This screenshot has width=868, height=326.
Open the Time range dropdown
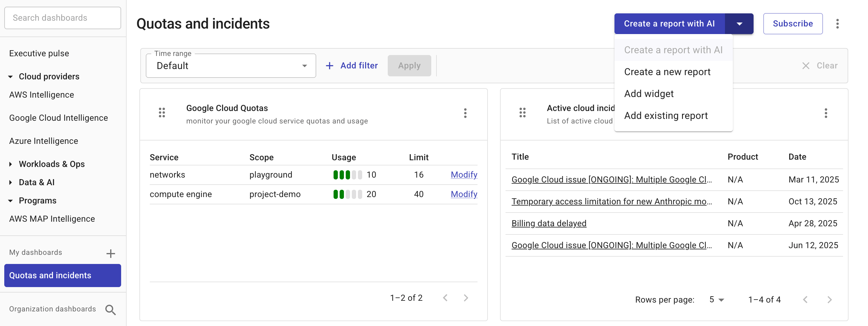pyautogui.click(x=231, y=66)
